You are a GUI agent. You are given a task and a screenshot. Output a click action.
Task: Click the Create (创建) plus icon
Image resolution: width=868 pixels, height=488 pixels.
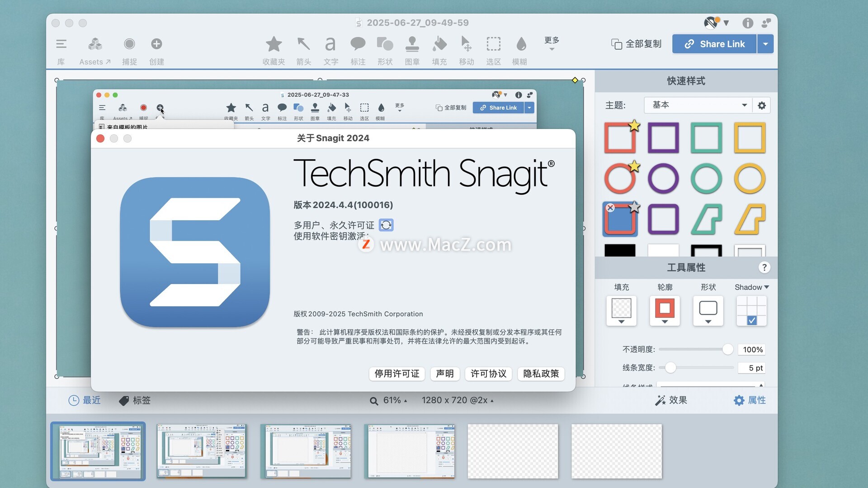point(156,44)
